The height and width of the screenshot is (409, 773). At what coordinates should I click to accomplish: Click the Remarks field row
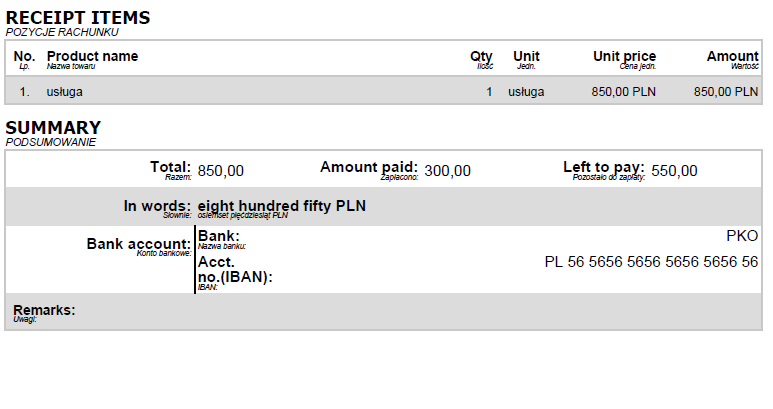(x=384, y=312)
